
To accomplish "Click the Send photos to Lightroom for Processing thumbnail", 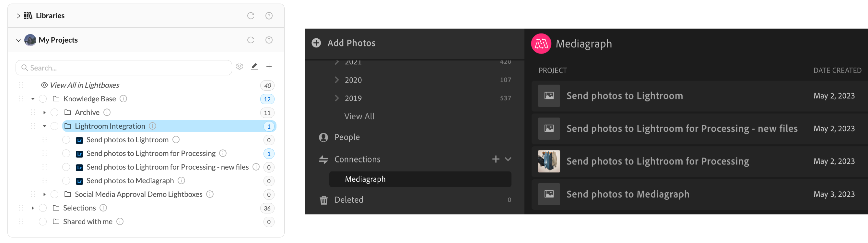I will coord(548,161).
